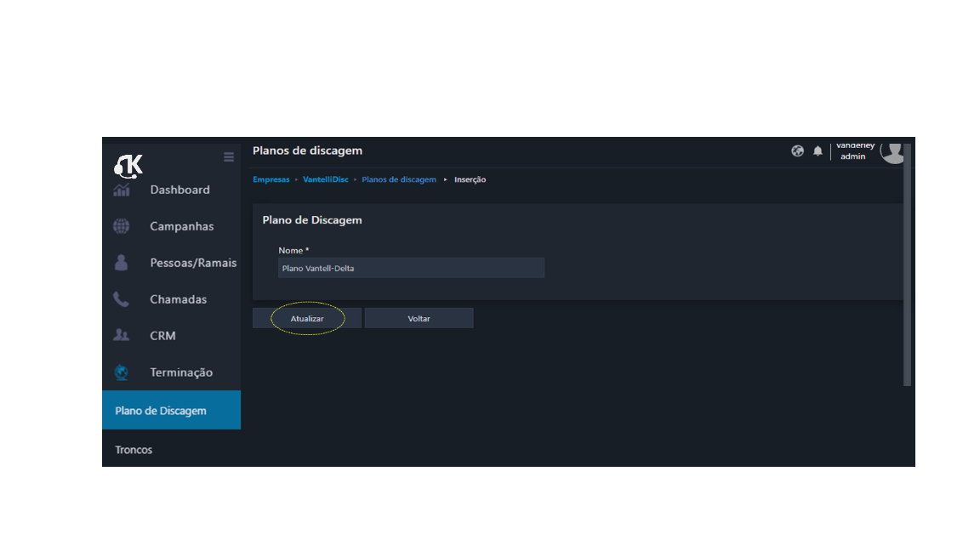Click the Campanhas globe icon
The width and height of the screenshot is (980, 551).
122,226
